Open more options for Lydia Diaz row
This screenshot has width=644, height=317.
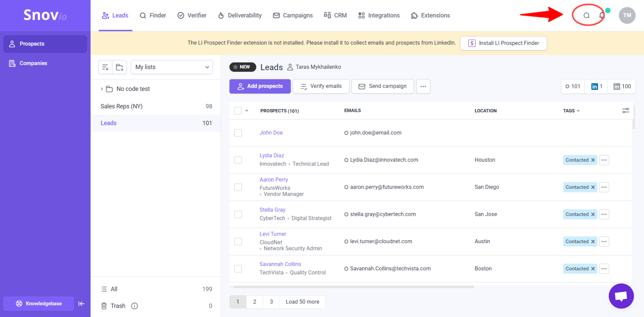[x=604, y=160]
